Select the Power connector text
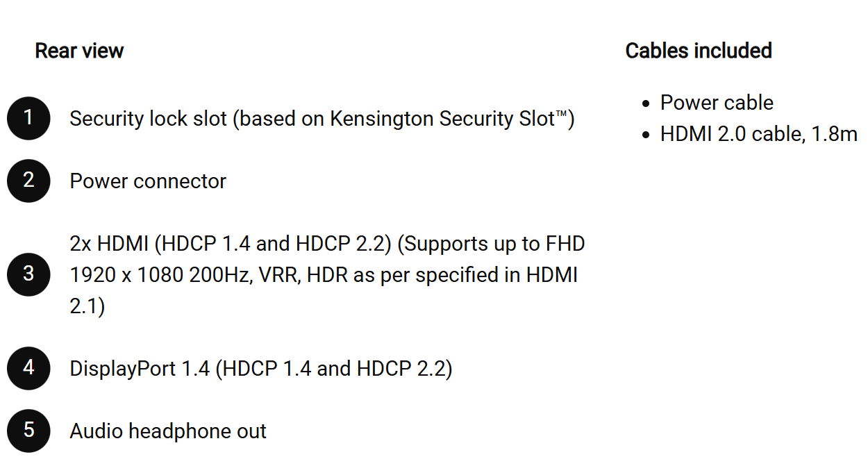 (x=148, y=181)
